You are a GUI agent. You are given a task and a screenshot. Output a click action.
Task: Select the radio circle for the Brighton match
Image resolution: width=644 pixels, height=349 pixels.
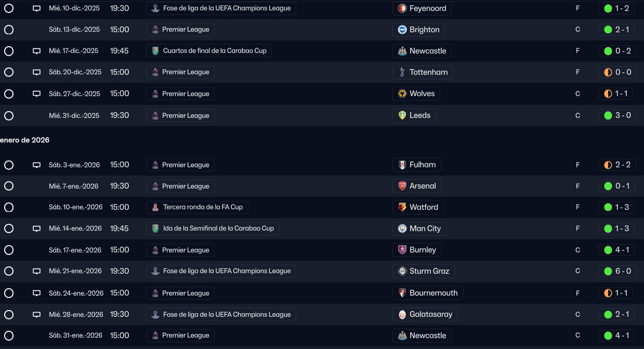click(x=9, y=30)
